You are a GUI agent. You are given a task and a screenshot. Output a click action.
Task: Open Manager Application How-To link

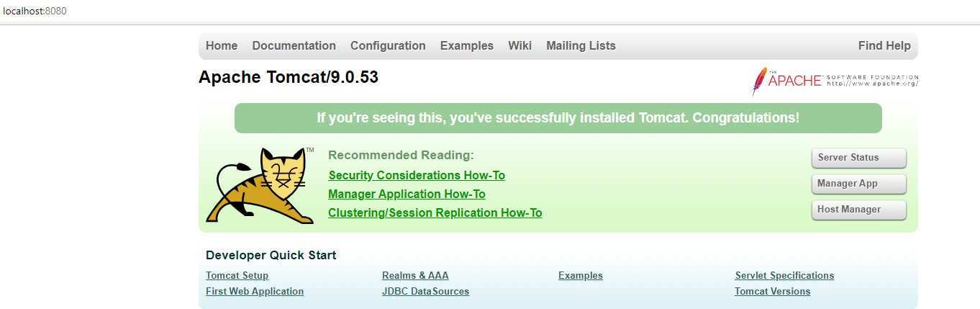click(x=407, y=194)
